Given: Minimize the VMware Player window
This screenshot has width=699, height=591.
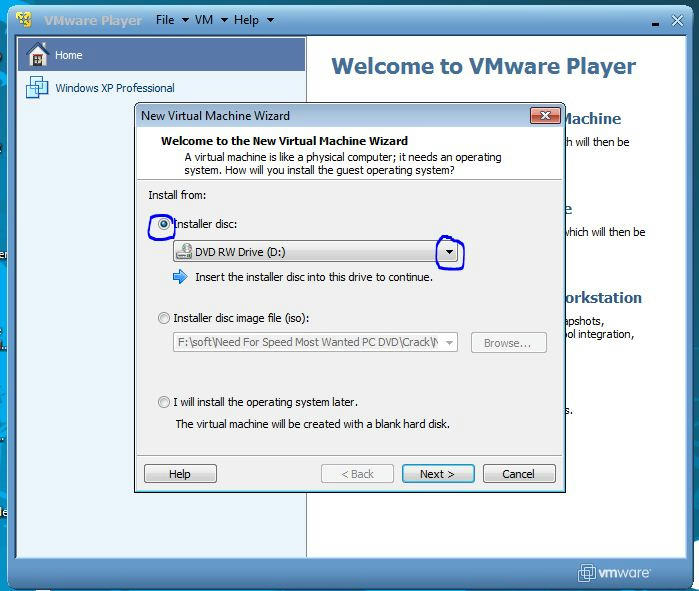Looking at the screenshot, I should tap(655, 22).
